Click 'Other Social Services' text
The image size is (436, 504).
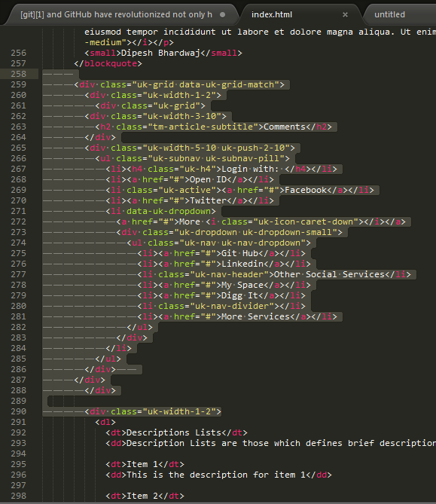(x=329, y=274)
